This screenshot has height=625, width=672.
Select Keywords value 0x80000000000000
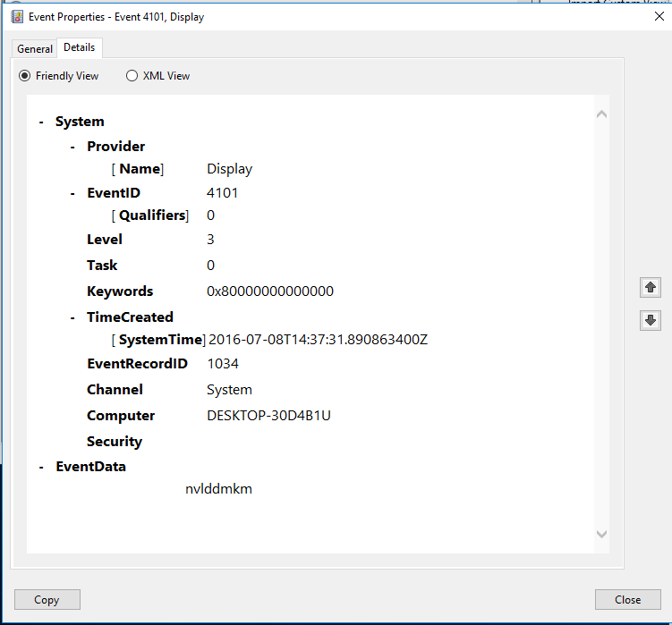click(x=270, y=291)
